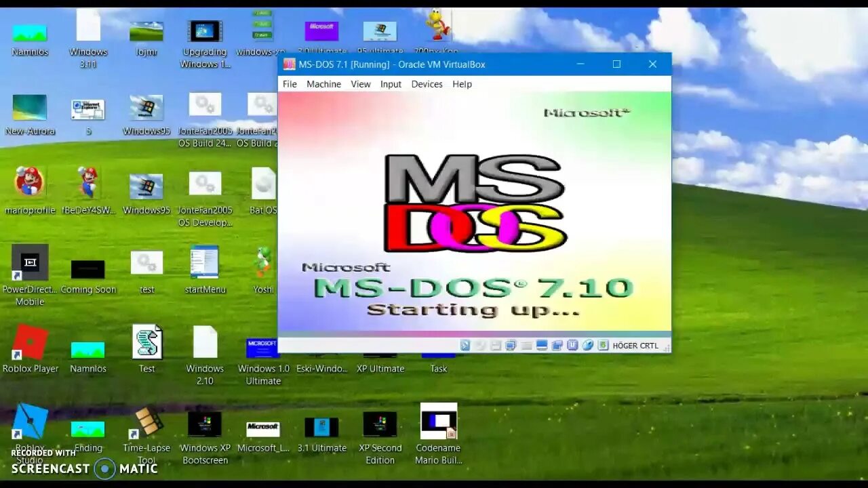Select the Bat OS desktop file
The image size is (868, 488).
263,191
